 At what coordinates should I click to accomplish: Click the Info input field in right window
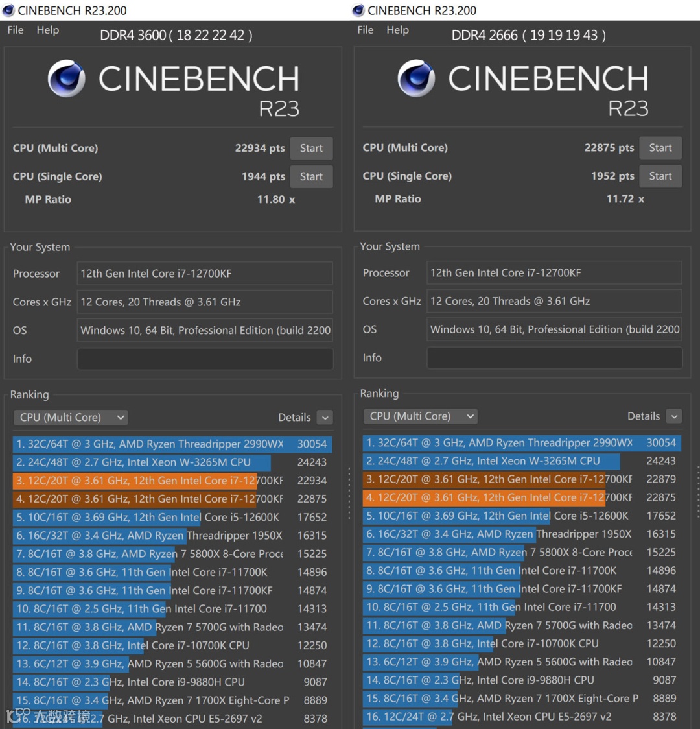pyautogui.click(x=555, y=358)
